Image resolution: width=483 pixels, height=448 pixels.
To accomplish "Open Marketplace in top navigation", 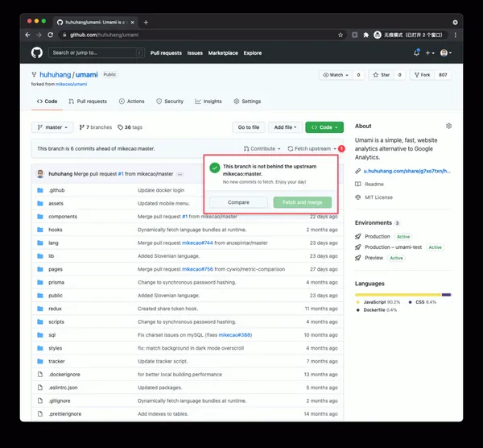I will 223,53.
